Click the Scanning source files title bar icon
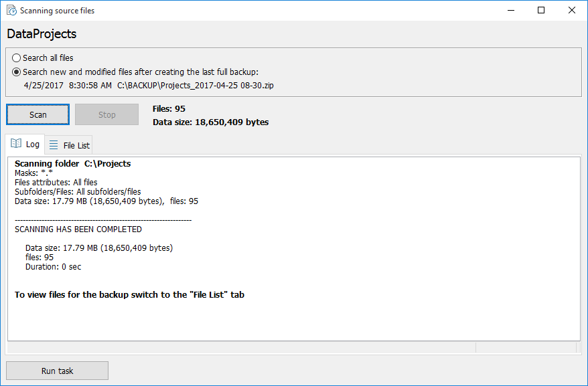Screen dimensions: 588x386 pos(11,10)
